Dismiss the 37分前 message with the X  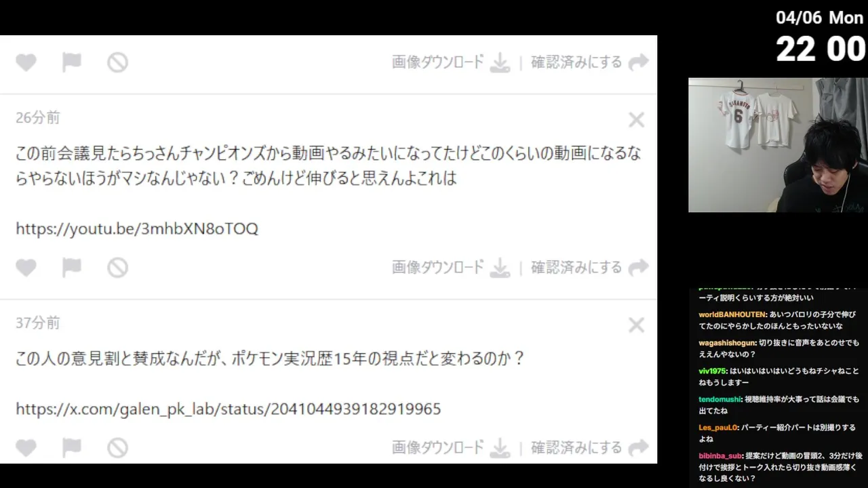point(636,325)
